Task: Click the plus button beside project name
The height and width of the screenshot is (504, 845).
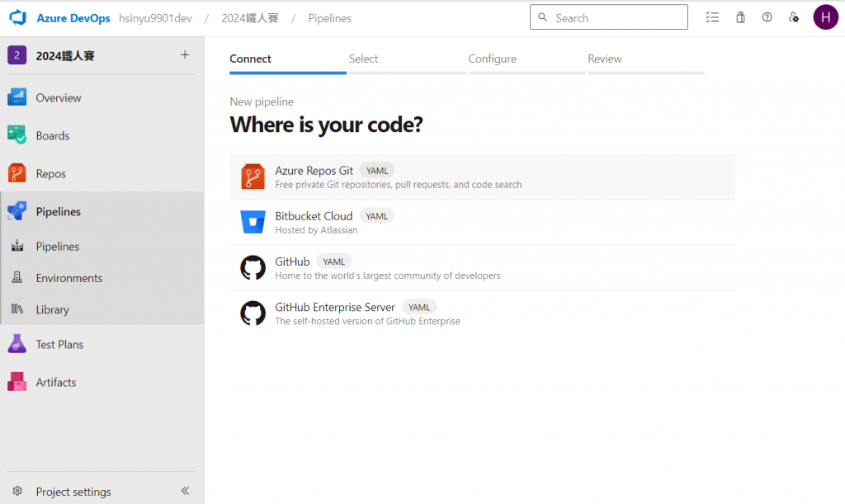Action: coord(185,55)
